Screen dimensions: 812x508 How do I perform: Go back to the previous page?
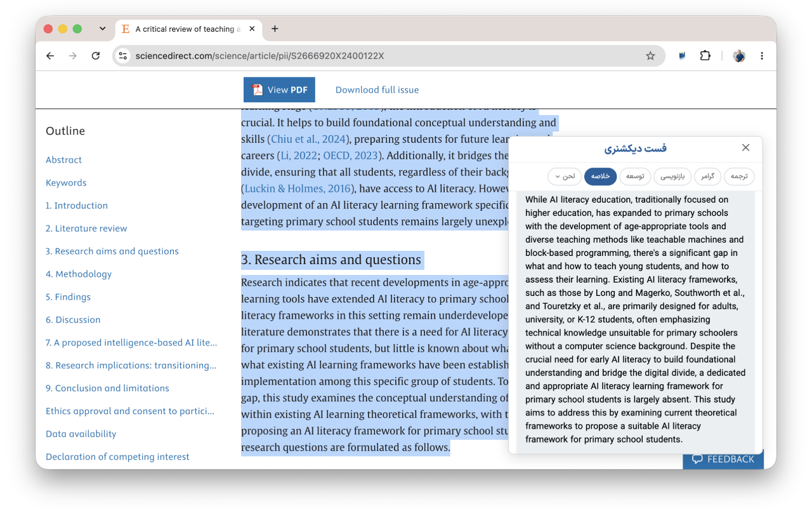[50, 56]
